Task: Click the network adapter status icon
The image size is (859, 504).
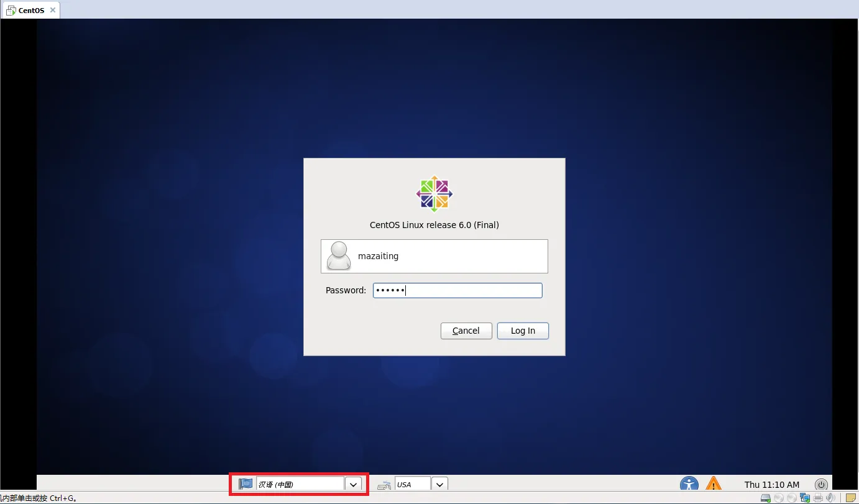Action: pos(805,498)
